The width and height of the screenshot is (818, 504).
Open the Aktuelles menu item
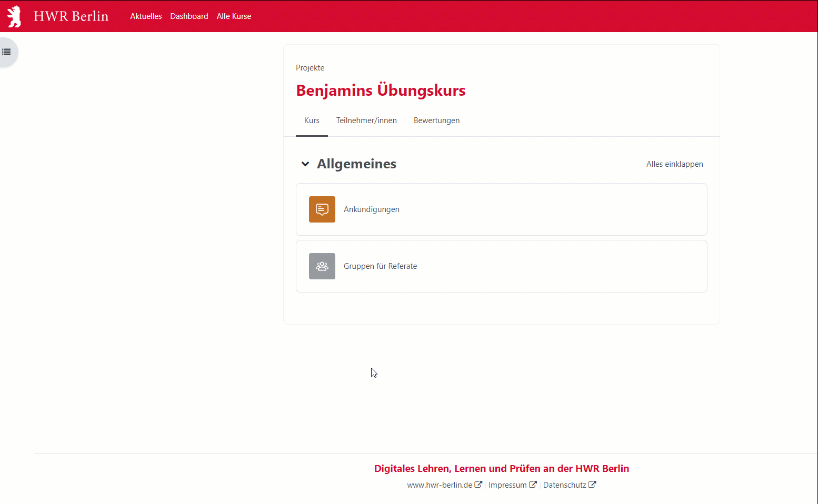click(146, 16)
